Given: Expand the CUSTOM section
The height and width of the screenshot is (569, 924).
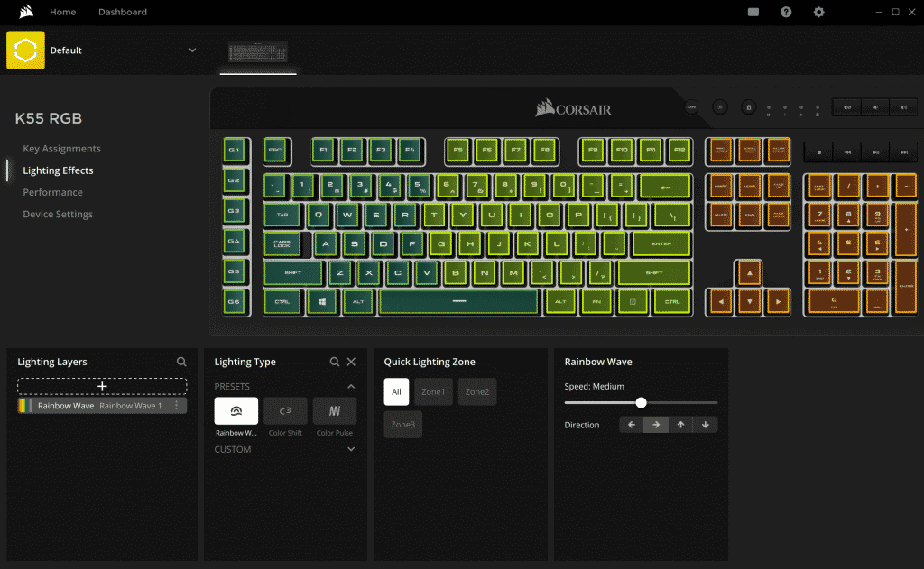Looking at the screenshot, I should 351,449.
